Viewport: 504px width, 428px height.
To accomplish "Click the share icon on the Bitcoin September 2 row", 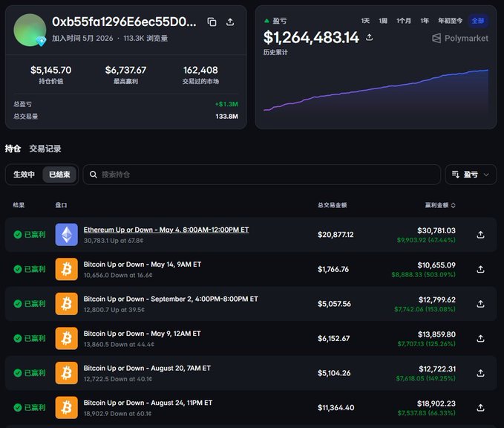I will pyautogui.click(x=480, y=304).
